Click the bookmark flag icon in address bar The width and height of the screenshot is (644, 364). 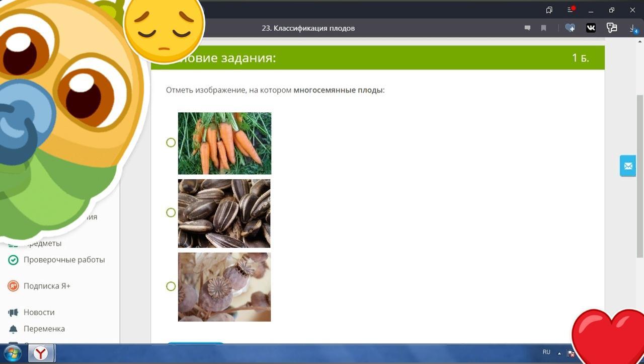click(543, 28)
